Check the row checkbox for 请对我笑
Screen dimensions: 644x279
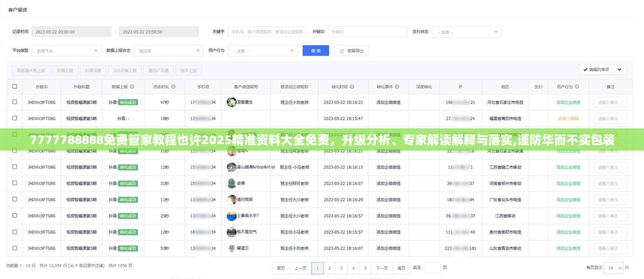pos(15,199)
